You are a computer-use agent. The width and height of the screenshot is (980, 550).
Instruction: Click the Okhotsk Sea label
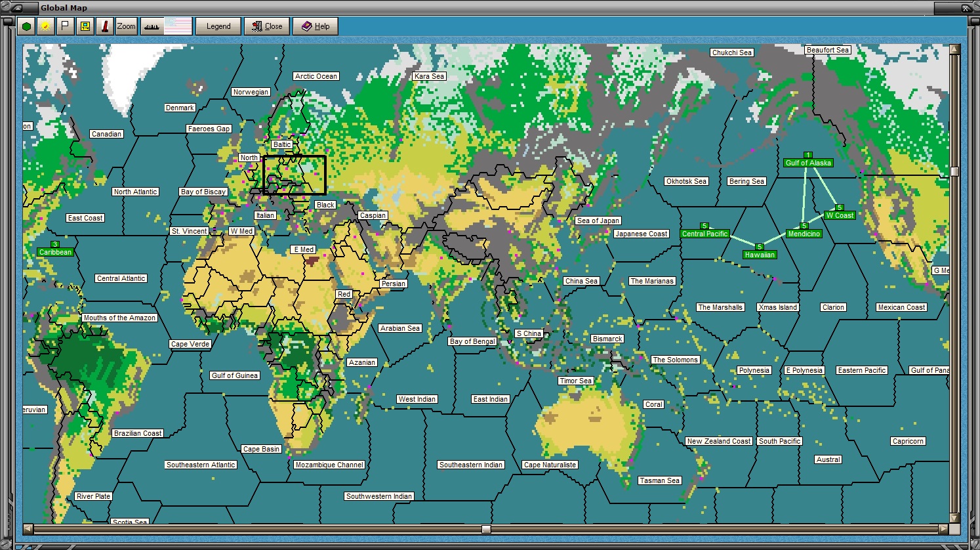pyautogui.click(x=686, y=181)
